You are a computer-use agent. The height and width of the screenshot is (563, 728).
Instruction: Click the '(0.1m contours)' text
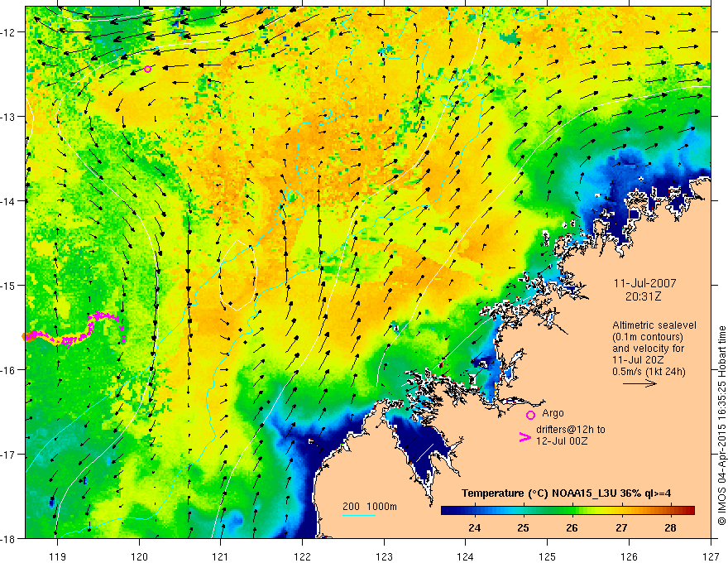[x=648, y=337]
